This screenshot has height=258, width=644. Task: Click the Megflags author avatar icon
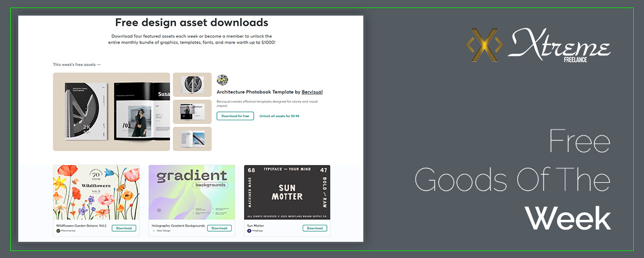[249, 231]
